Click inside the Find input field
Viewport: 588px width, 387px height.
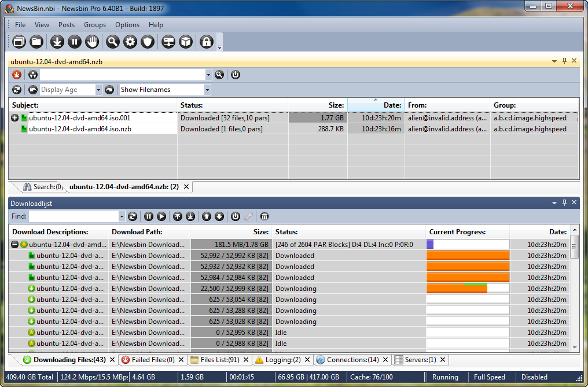(x=73, y=216)
